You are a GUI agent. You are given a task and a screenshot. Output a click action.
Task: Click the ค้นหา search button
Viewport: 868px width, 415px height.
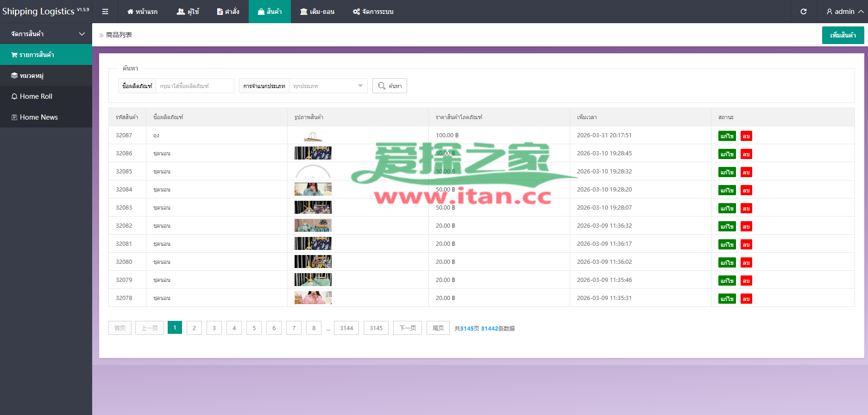click(390, 86)
